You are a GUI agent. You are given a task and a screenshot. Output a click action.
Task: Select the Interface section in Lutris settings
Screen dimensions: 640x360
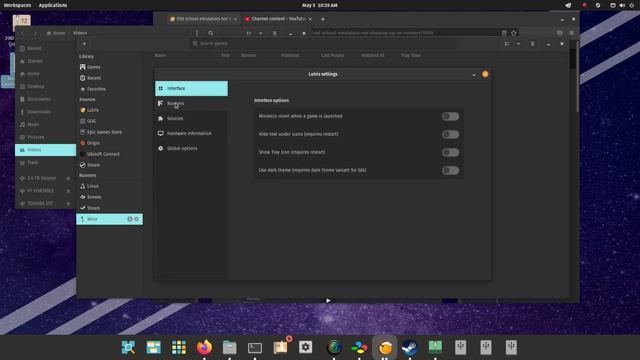[x=191, y=89]
